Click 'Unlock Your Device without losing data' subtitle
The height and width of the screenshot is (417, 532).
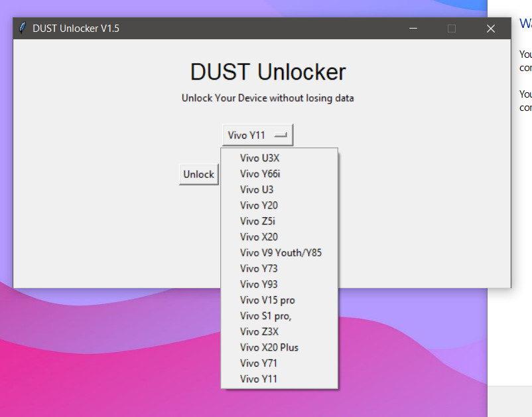pos(268,98)
